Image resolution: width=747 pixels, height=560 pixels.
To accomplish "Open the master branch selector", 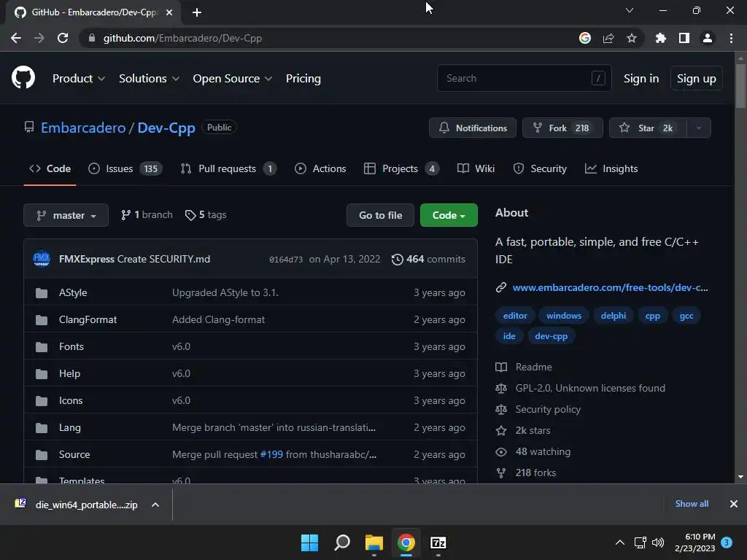I will tap(66, 215).
